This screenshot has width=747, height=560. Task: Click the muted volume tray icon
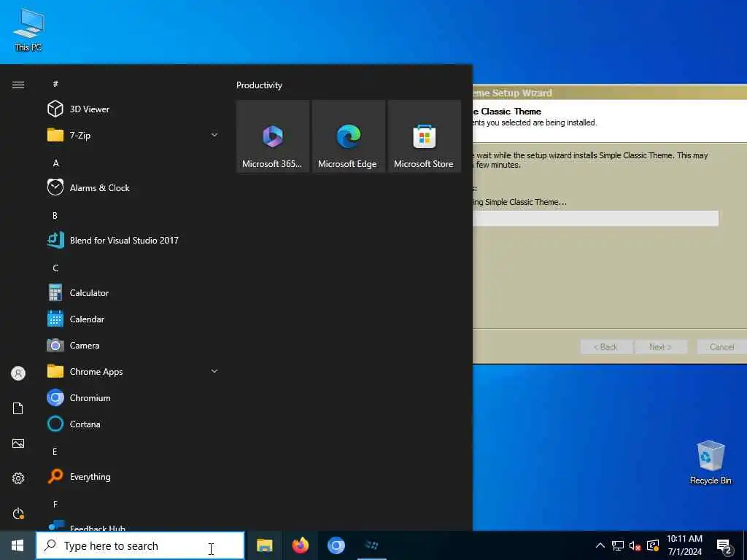635,545
